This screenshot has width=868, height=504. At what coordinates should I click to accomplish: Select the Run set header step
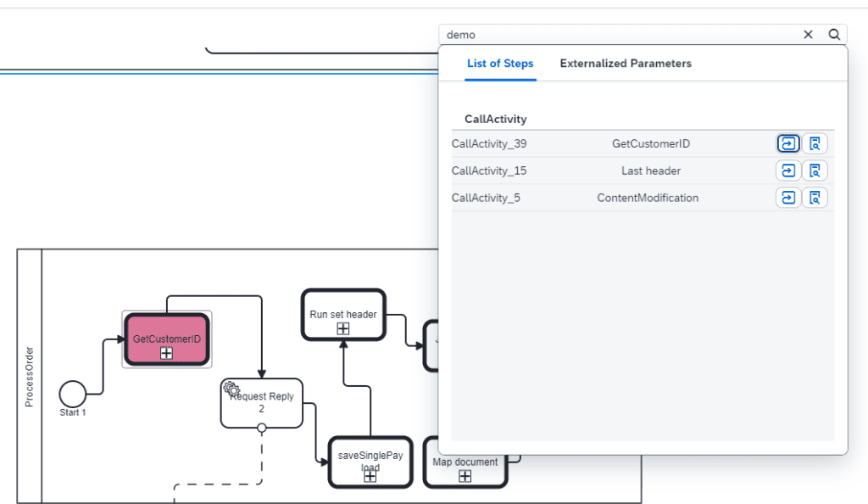point(343,314)
